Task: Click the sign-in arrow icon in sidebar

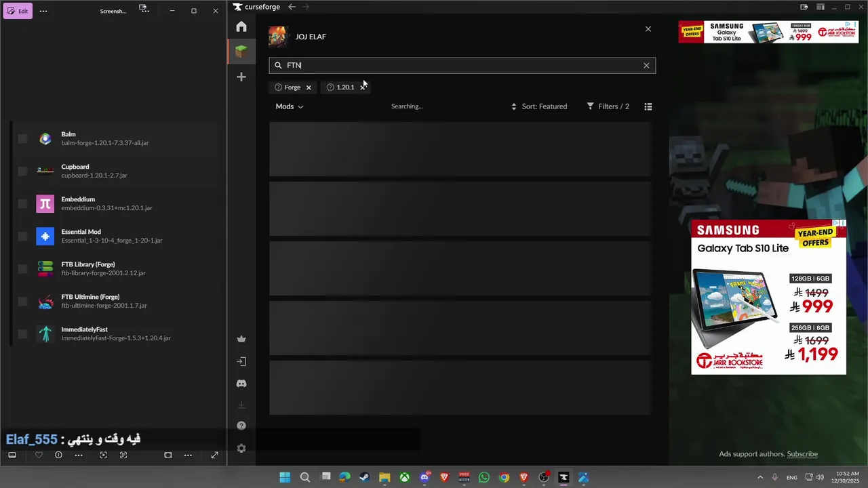Action: point(241,362)
